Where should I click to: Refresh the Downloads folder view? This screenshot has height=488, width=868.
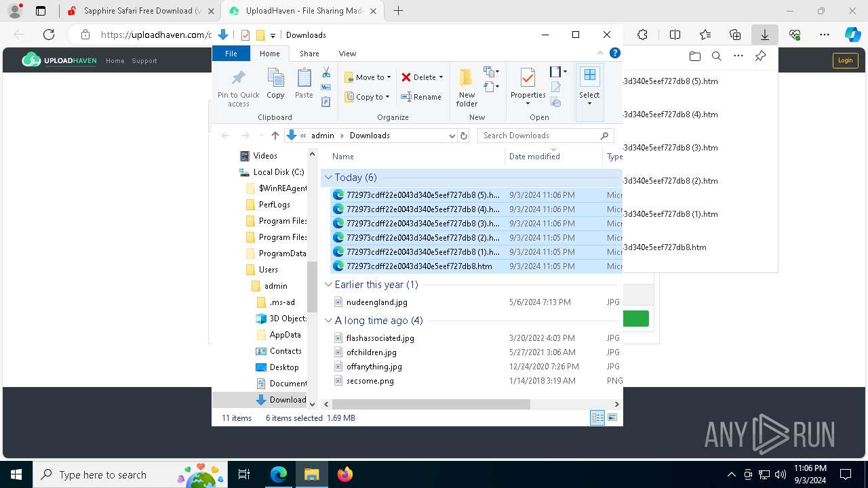coord(464,136)
